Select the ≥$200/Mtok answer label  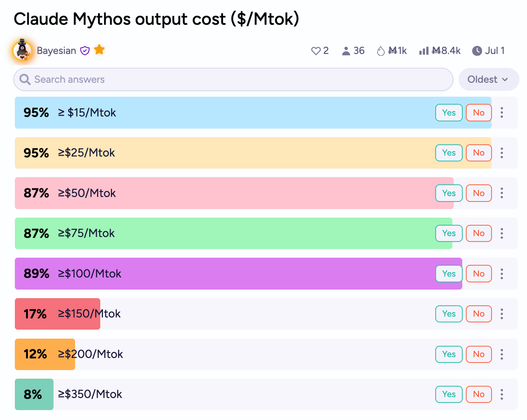tap(90, 354)
